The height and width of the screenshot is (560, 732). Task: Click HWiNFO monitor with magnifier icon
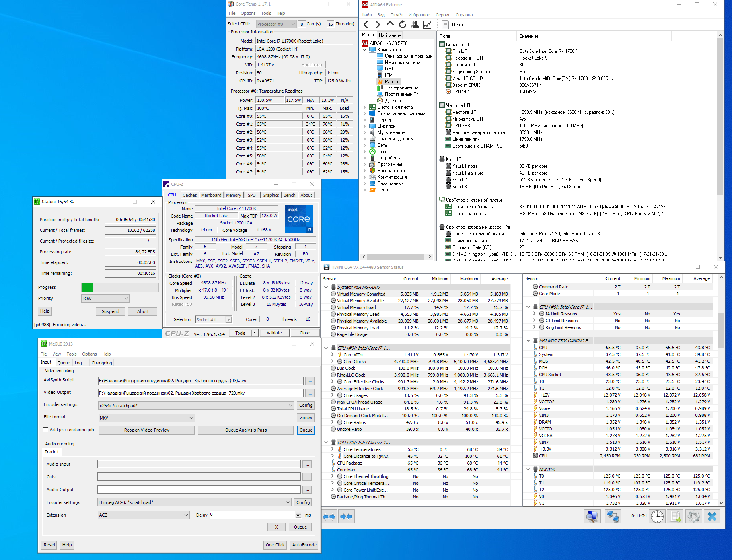(x=592, y=516)
